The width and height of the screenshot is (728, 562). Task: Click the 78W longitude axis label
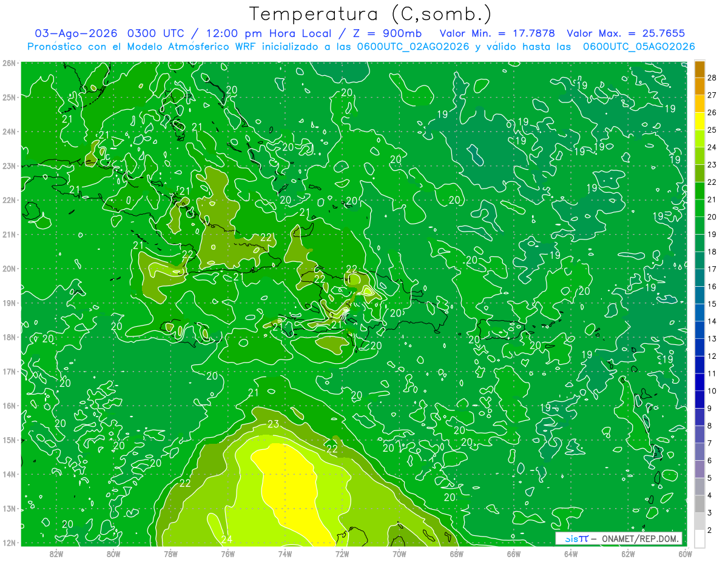click(x=170, y=554)
